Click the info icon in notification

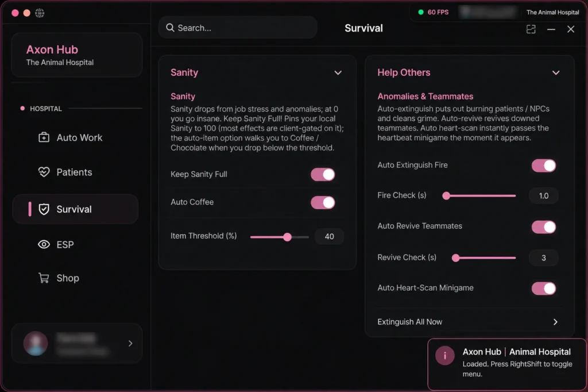pos(445,356)
